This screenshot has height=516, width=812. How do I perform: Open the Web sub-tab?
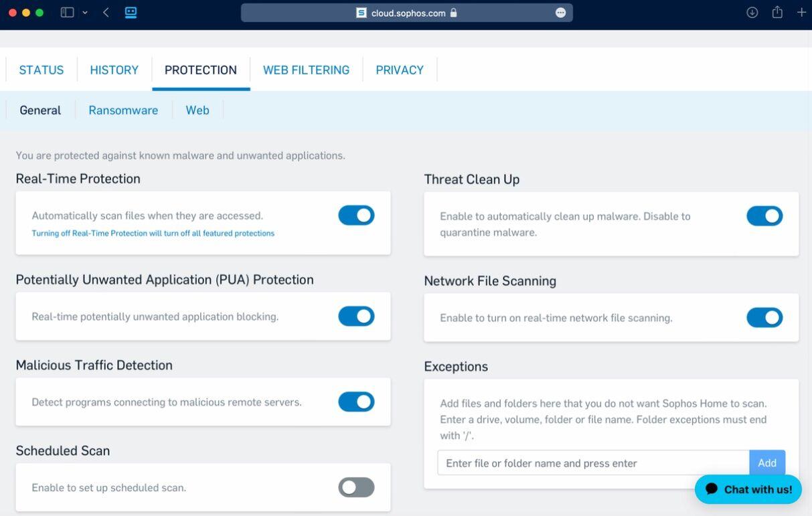point(197,110)
